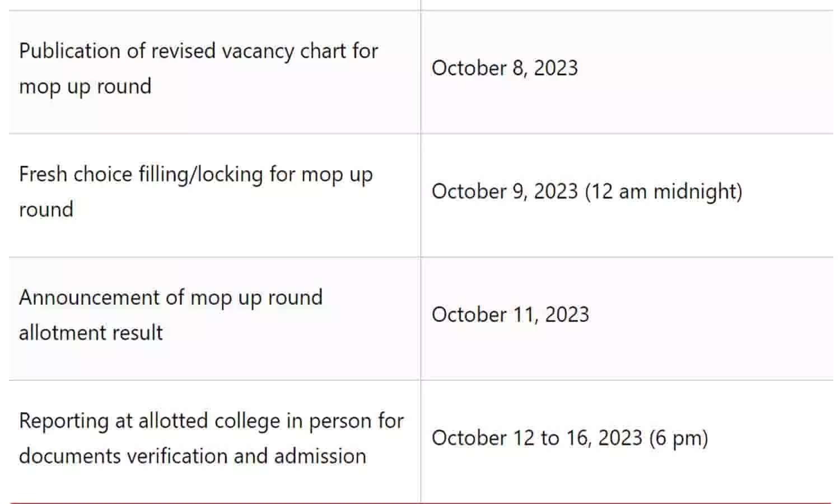Select the October 11, 2023 date
The height and width of the screenshot is (504, 840).
(x=510, y=315)
